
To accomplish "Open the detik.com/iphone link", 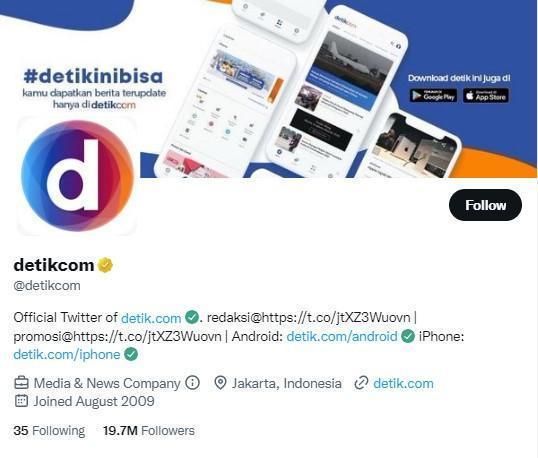I will coord(67,354).
